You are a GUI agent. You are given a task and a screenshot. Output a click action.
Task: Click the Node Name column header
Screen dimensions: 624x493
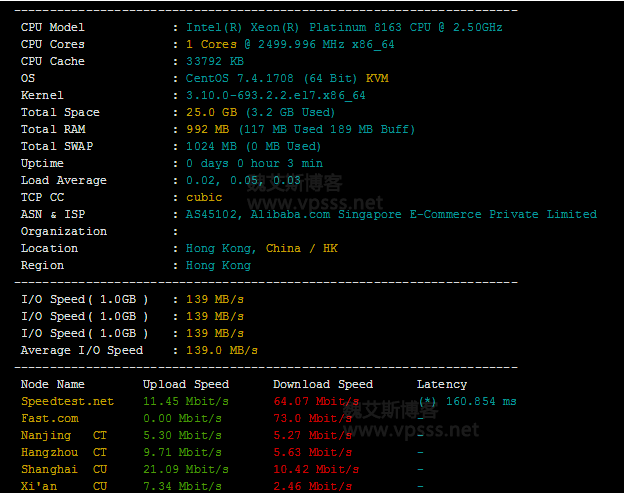(x=53, y=384)
